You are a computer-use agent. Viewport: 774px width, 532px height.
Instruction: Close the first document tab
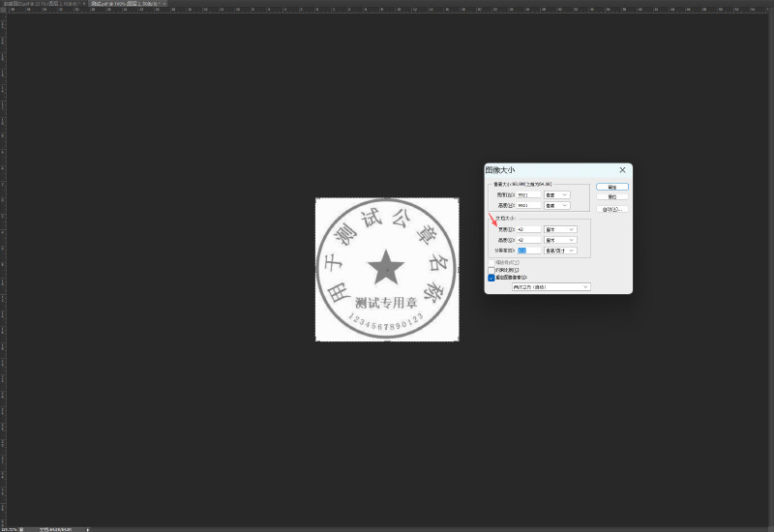pos(84,4)
